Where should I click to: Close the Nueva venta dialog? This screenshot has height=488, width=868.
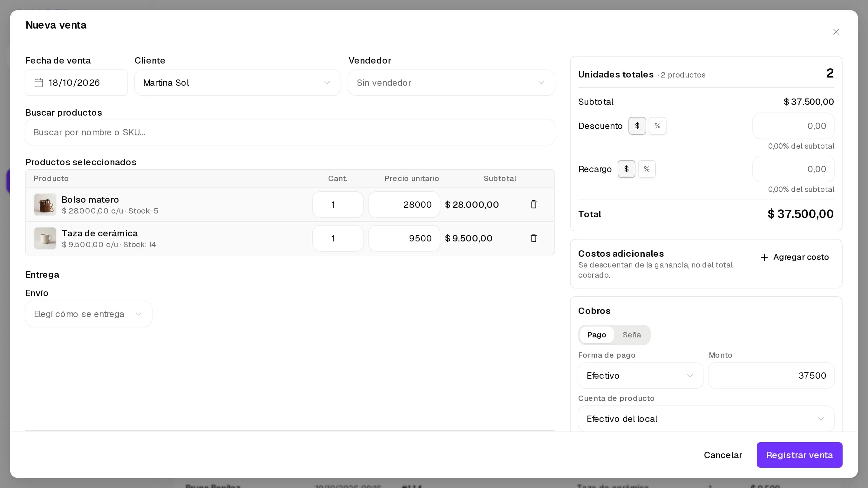pyautogui.click(x=836, y=32)
